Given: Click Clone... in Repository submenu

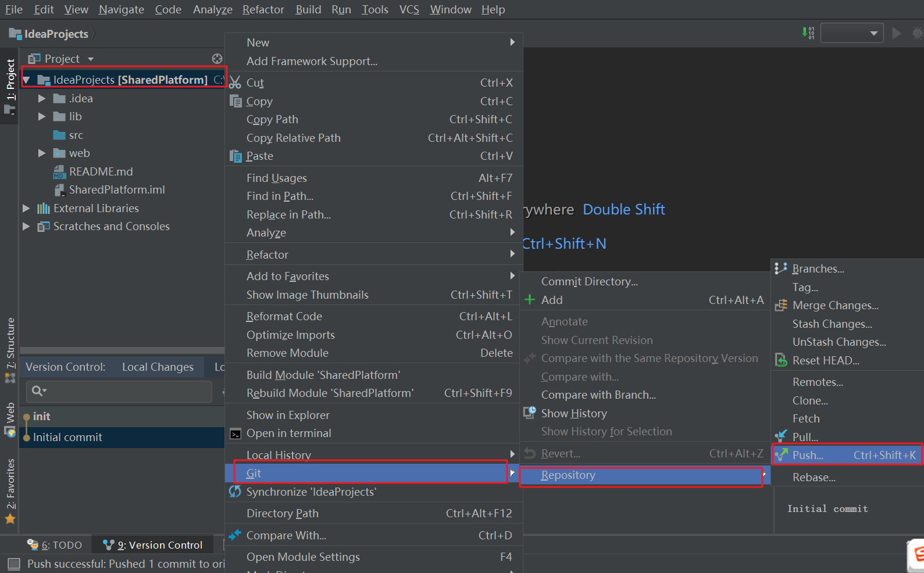Looking at the screenshot, I should point(810,400).
